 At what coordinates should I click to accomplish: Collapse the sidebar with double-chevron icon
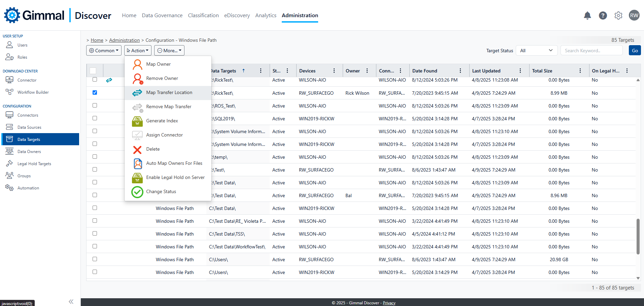[71, 302]
